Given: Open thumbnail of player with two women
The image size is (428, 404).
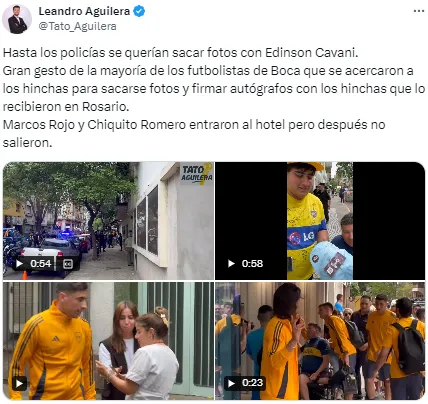Looking at the screenshot, I should [108, 341].
